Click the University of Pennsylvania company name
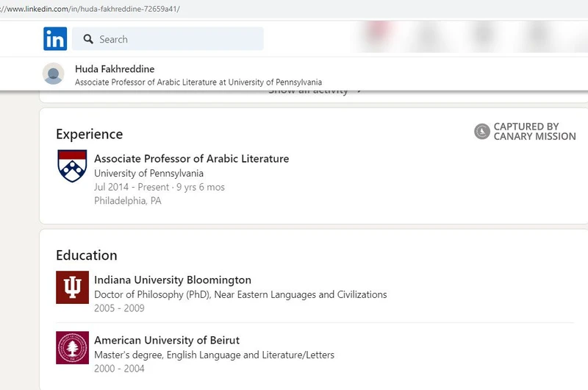The height and width of the screenshot is (390, 588). [149, 174]
